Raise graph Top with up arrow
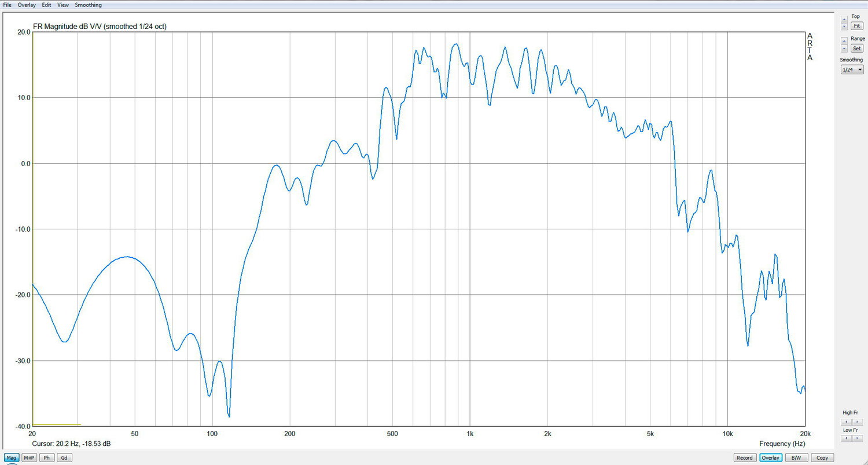The width and height of the screenshot is (868, 465). pos(844,19)
